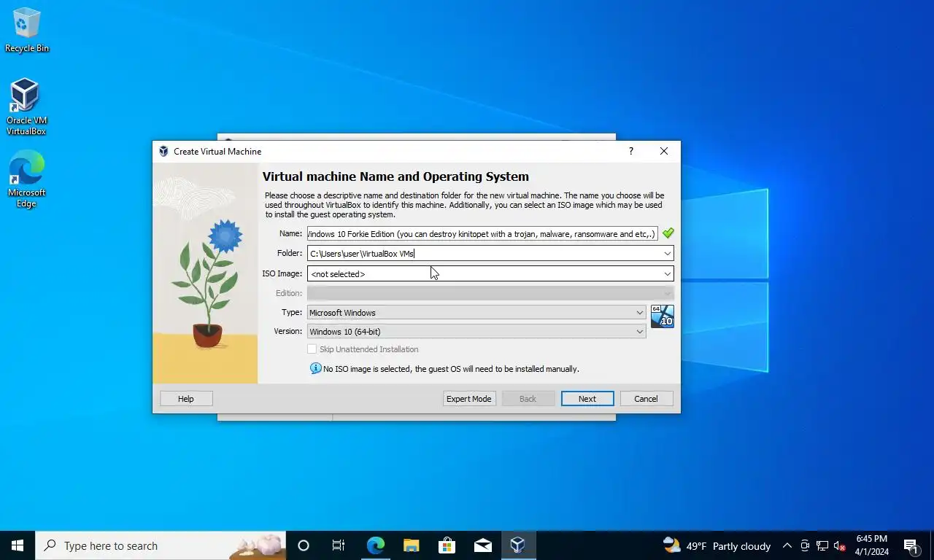This screenshot has height=560, width=934.
Task: Open the Mail app from the taskbar
Action: point(482,545)
